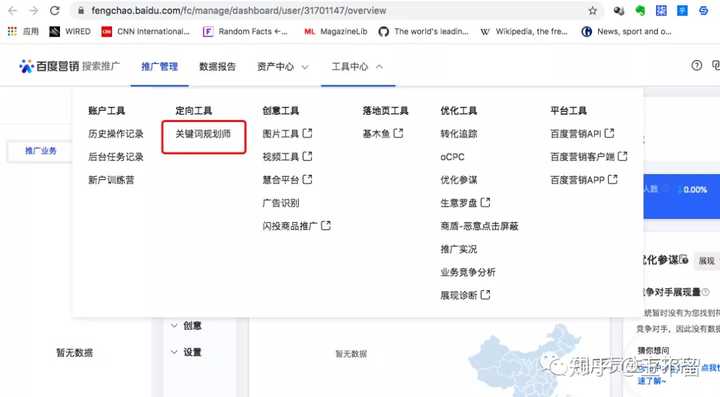Expand the 资产中心 dropdown

282,67
